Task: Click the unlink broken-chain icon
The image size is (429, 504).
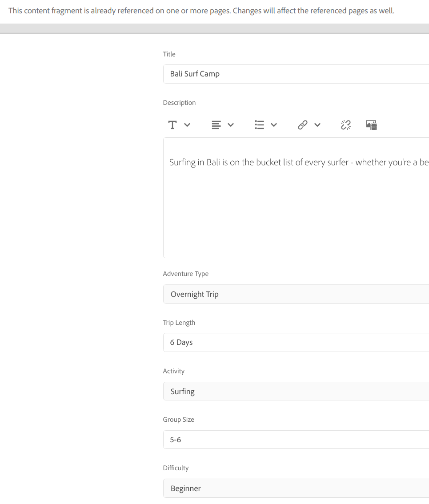Action: (346, 125)
